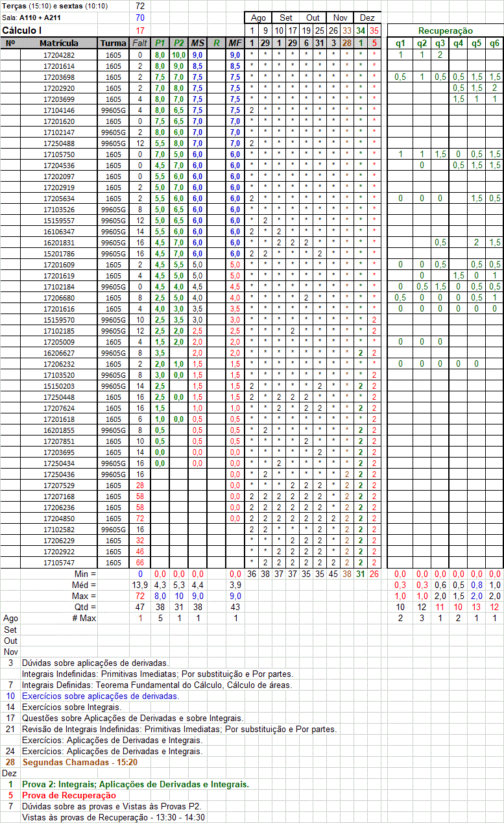
Task: Select the MF final grade header
Action: tap(235, 43)
